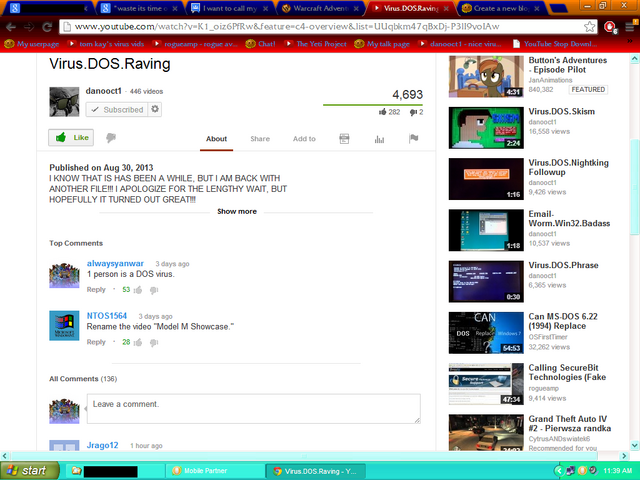Open the Chrome menu icon
640x480 pixels.
[630, 27]
